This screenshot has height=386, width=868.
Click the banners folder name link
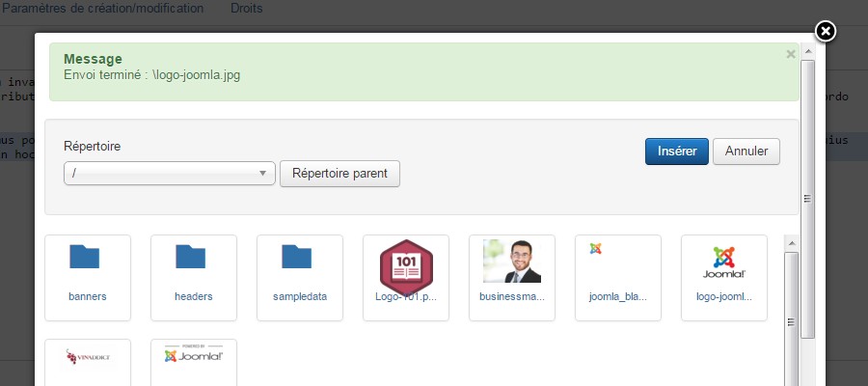click(88, 296)
